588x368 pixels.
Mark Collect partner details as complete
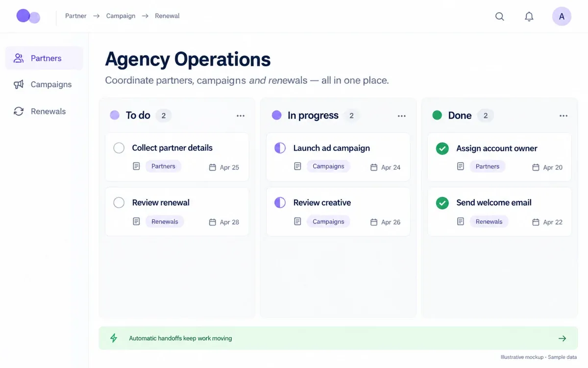[x=119, y=148]
